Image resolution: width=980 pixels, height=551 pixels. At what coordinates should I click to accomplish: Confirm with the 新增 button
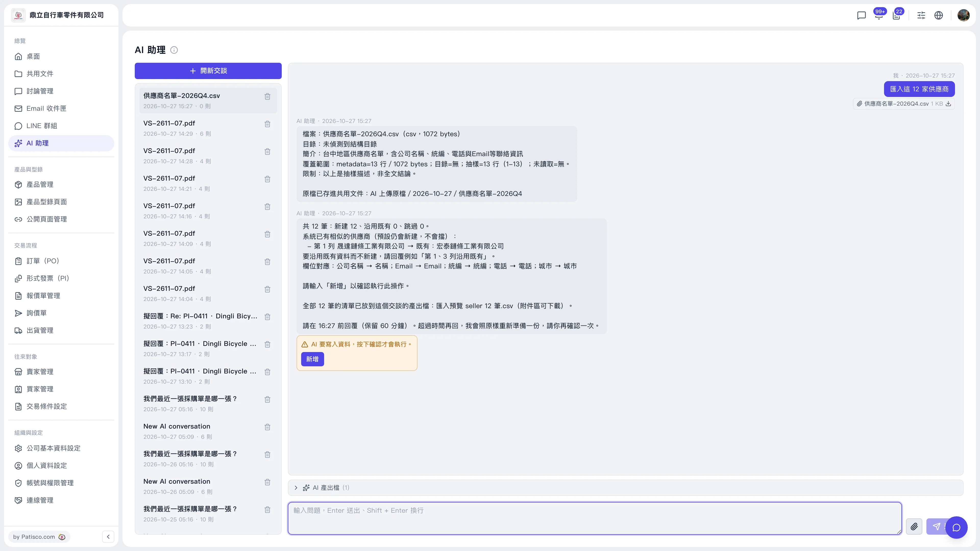point(312,359)
